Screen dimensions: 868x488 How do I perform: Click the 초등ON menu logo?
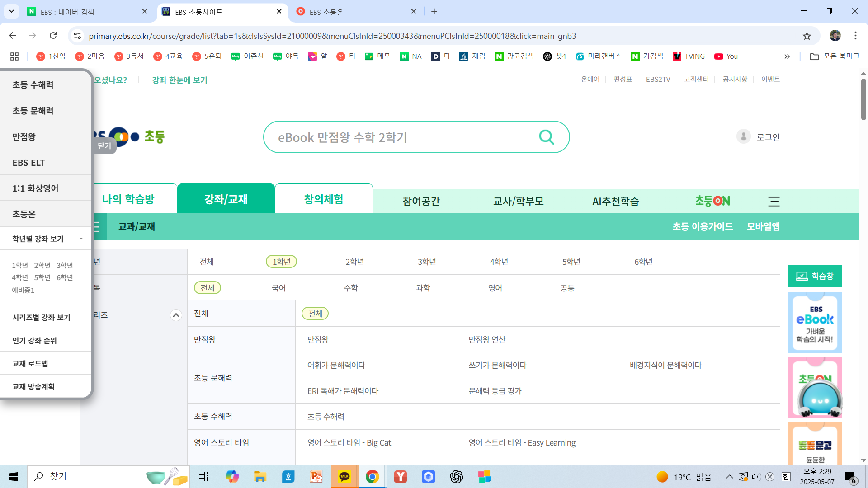pyautogui.click(x=712, y=201)
